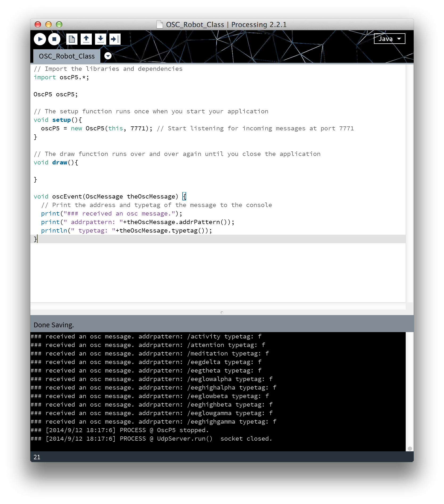Image resolution: width=444 pixels, height=504 pixels.
Task: Open the tab options arrow menu
Action: click(x=108, y=56)
